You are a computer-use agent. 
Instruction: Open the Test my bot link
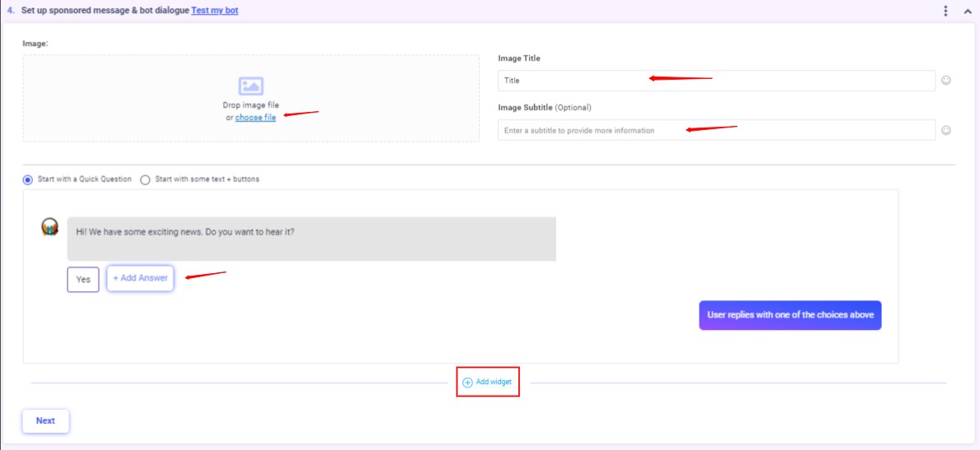coord(215,11)
